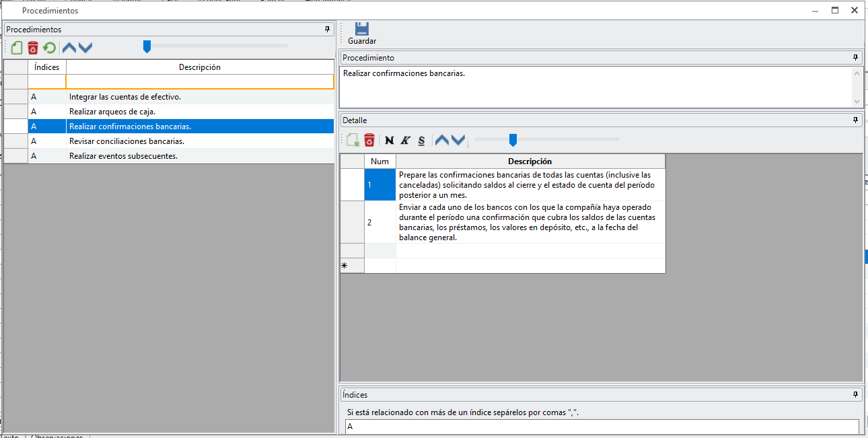Screen dimensions: 868x438
Task: Select 'Revisar conciliaciones bancarias.' row
Action: (x=126, y=141)
